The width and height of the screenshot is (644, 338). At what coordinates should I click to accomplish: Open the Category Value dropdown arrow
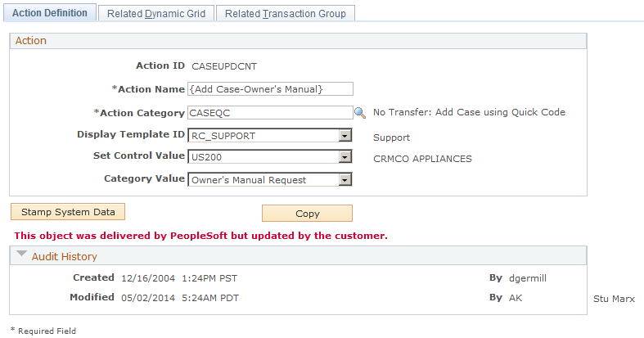[345, 180]
